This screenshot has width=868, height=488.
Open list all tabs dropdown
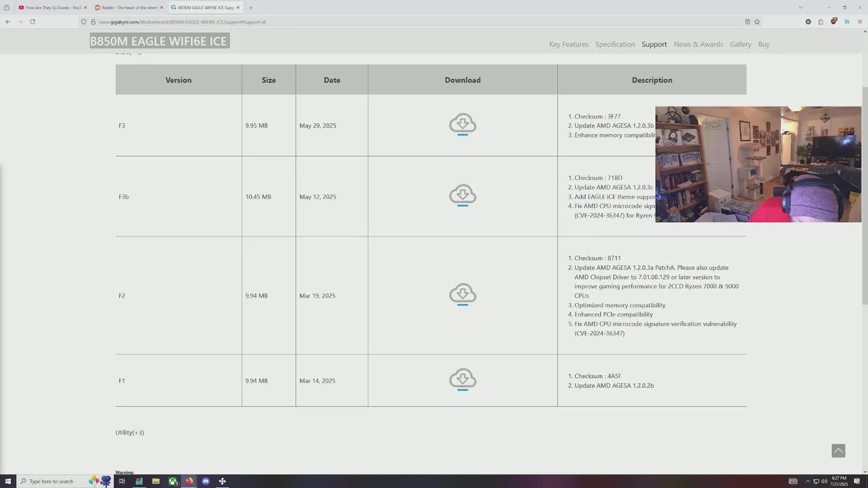coord(800,7)
